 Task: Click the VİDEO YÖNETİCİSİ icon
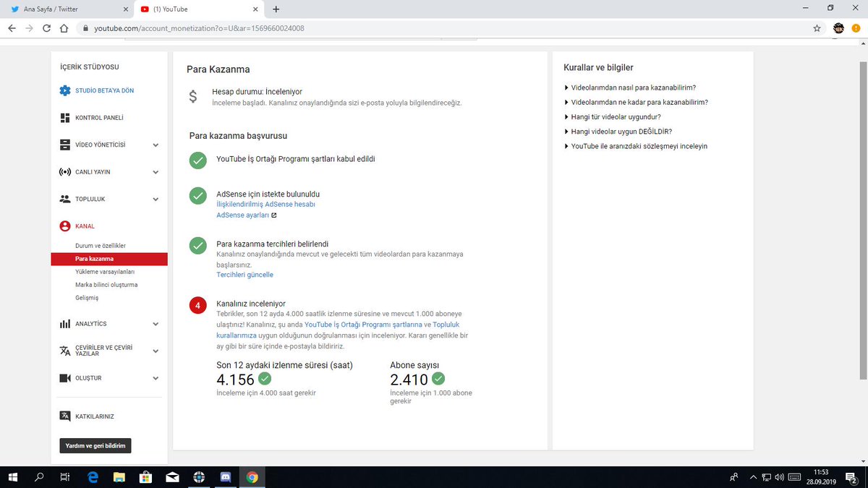click(65, 145)
